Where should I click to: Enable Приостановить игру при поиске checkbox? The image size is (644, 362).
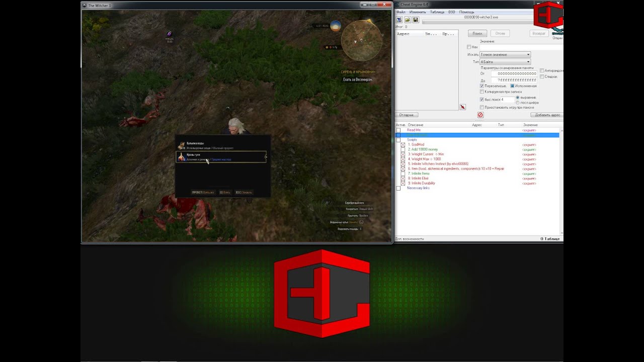[482, 107]
